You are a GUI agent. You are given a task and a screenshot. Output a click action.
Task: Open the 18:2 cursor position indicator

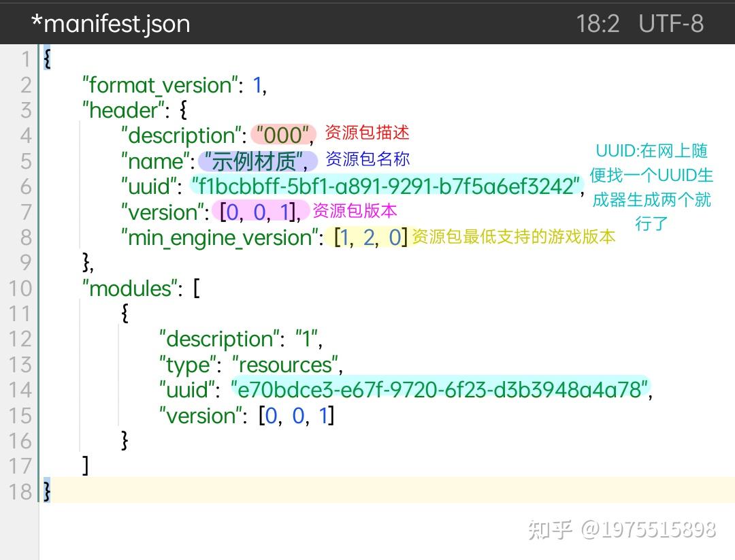tap(598, 23)
